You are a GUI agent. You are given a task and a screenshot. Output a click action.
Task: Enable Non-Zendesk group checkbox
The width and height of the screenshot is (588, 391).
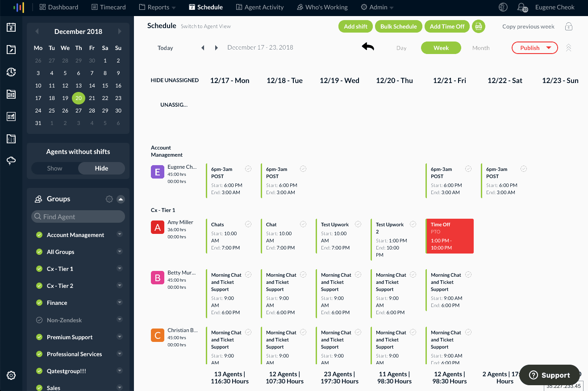39,320
